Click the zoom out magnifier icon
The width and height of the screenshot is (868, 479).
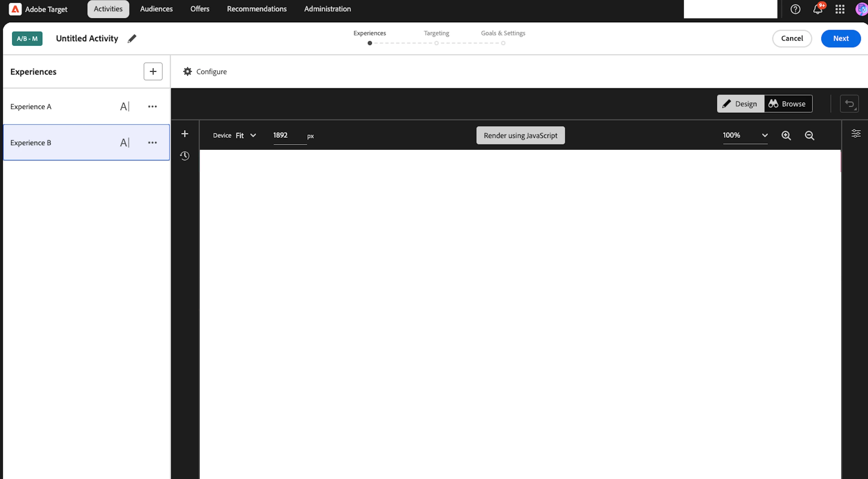[x=809, y=135]
